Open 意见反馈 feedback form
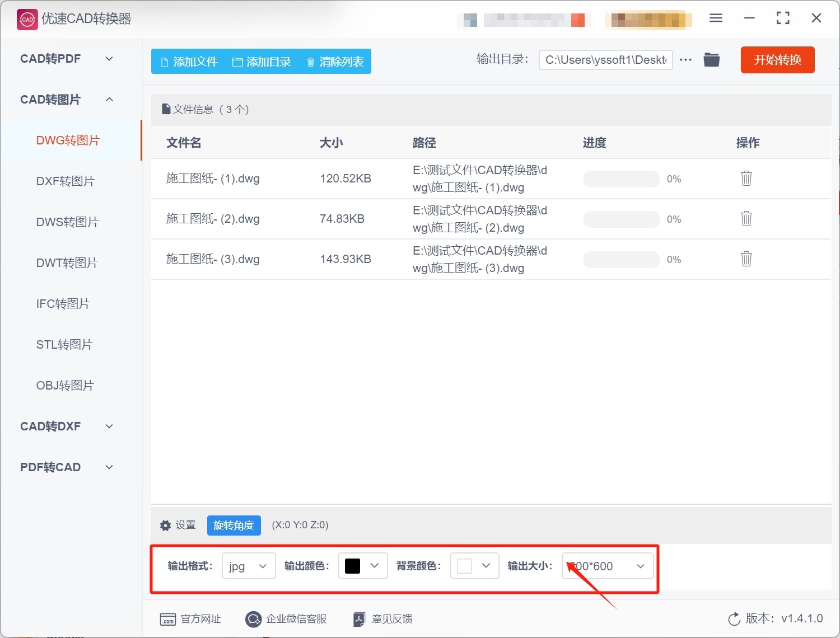The height and width of the screenshot is (638, 840). click(x=383, y=619)
